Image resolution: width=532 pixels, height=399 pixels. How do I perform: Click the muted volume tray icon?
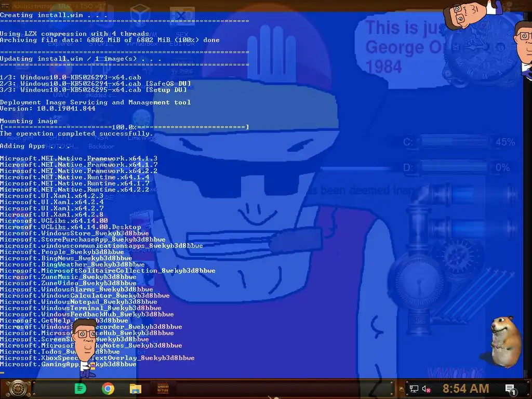click(x=427, y=389)
